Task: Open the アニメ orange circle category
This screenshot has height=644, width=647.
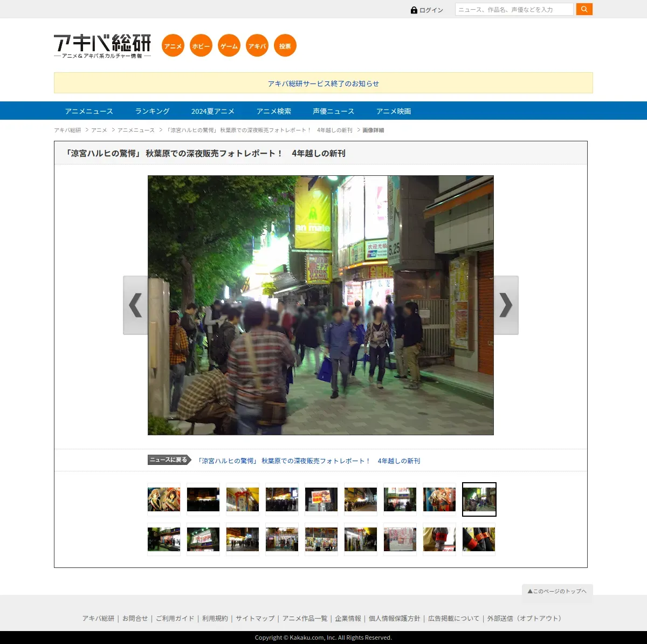Action: pyautogui.click(x=173, y=45)
